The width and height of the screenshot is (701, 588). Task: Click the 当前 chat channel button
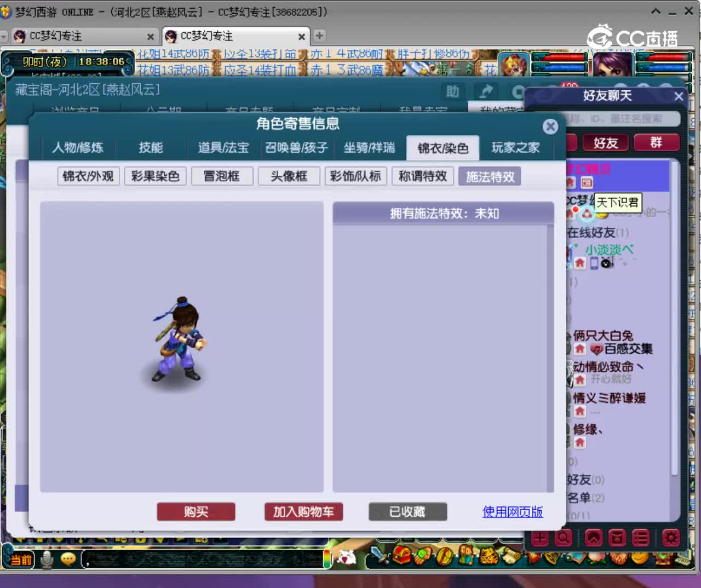(21, 560)
